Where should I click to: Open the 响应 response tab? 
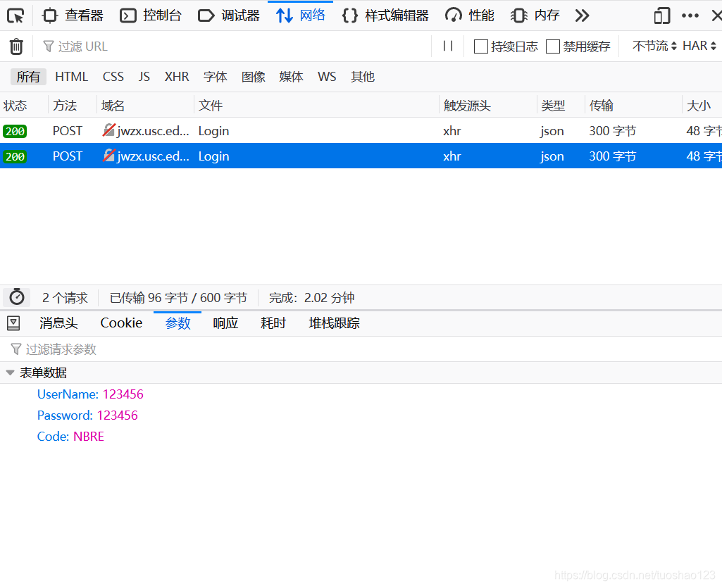(x=225, y=323)
